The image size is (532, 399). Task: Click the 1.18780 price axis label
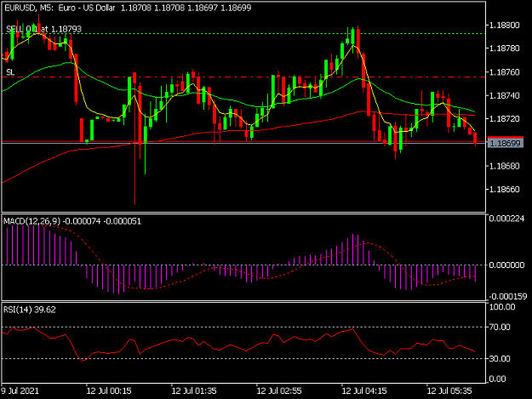pos(505,48)
